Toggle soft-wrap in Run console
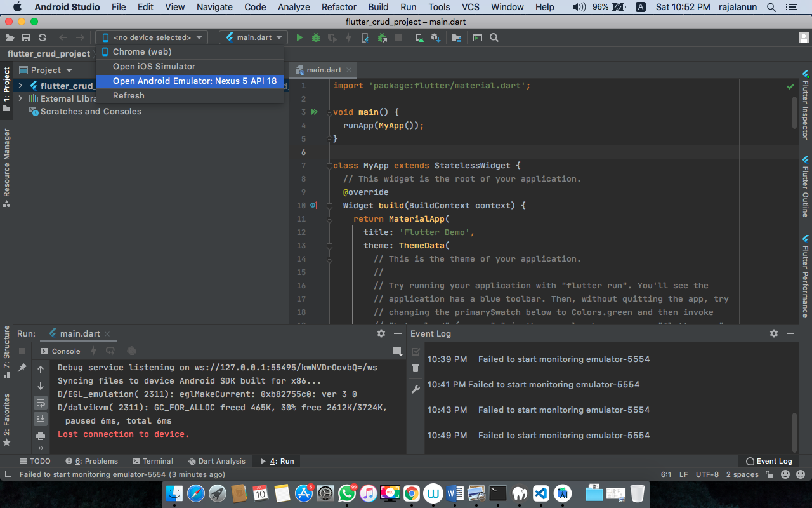This screenshot has height=508, width=812. [41, 402]
